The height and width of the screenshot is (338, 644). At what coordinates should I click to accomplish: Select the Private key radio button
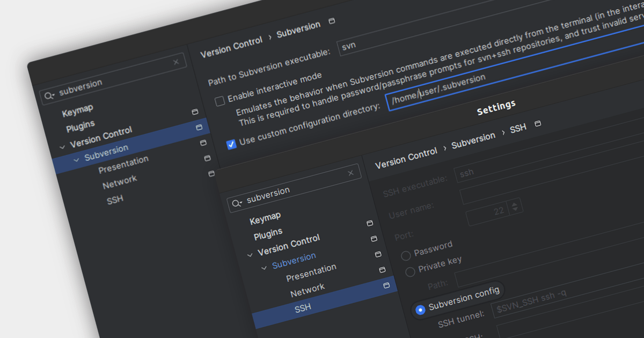click(410, 272)
